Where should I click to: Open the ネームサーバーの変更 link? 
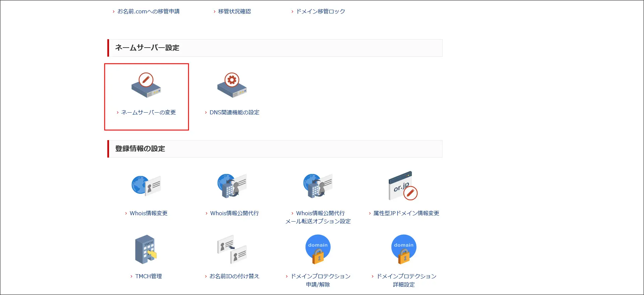point(149,112)
